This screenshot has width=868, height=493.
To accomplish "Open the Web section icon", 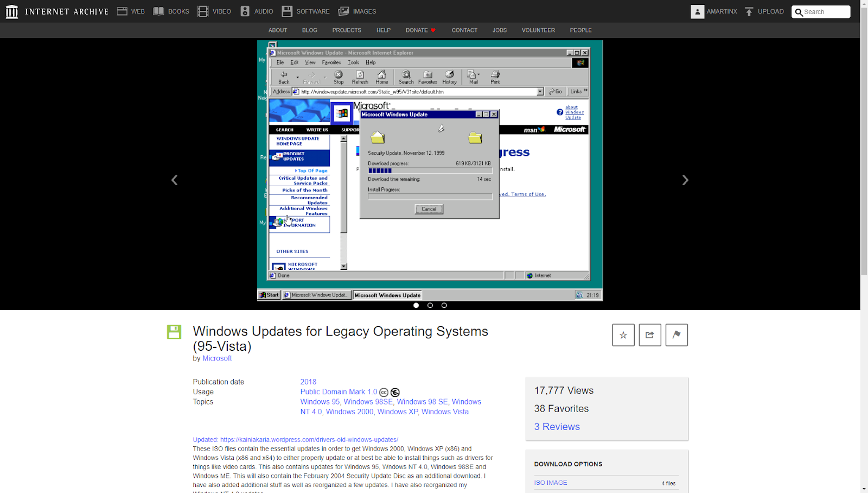I will [122, 11].
